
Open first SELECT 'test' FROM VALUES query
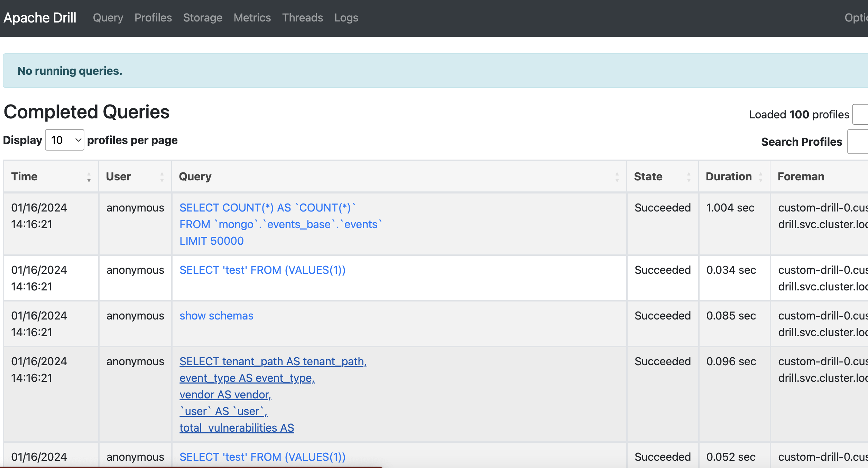(x=262, y=270)
